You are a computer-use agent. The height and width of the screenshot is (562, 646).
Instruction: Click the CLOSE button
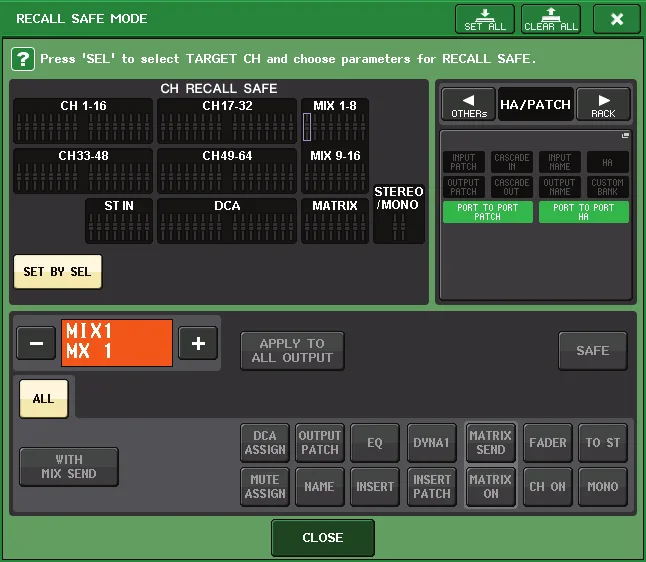pyautogui.click(x=323, y=538)
